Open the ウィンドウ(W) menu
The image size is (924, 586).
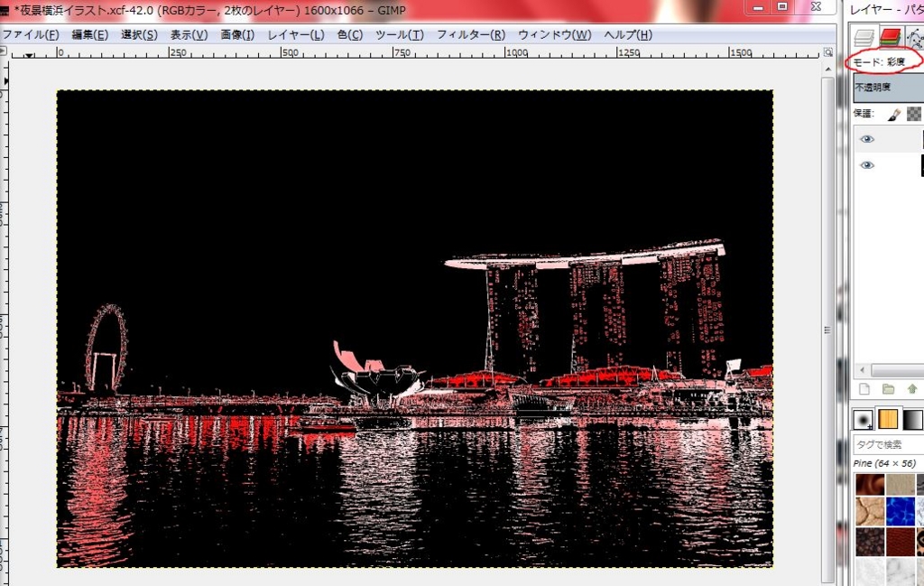[555, 35]
